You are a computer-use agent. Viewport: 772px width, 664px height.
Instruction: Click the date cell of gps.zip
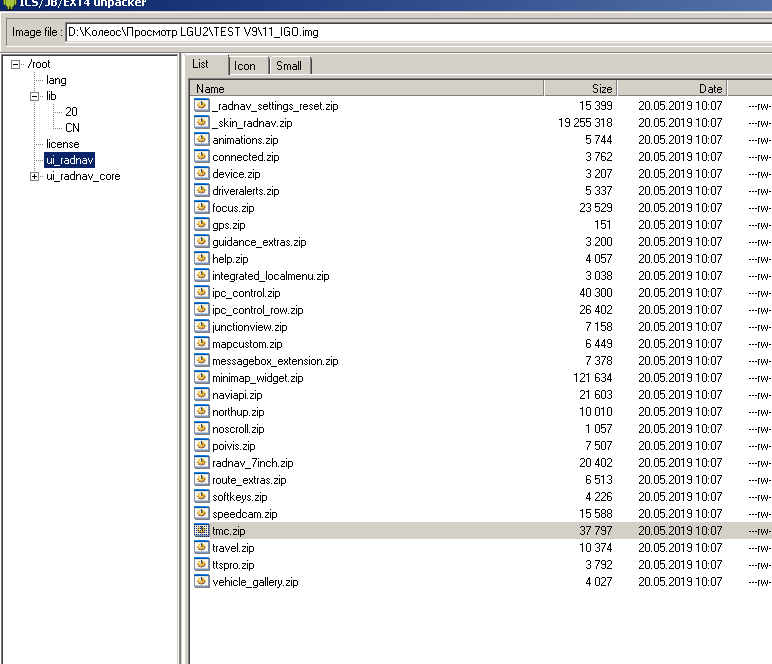pos(680,225)
